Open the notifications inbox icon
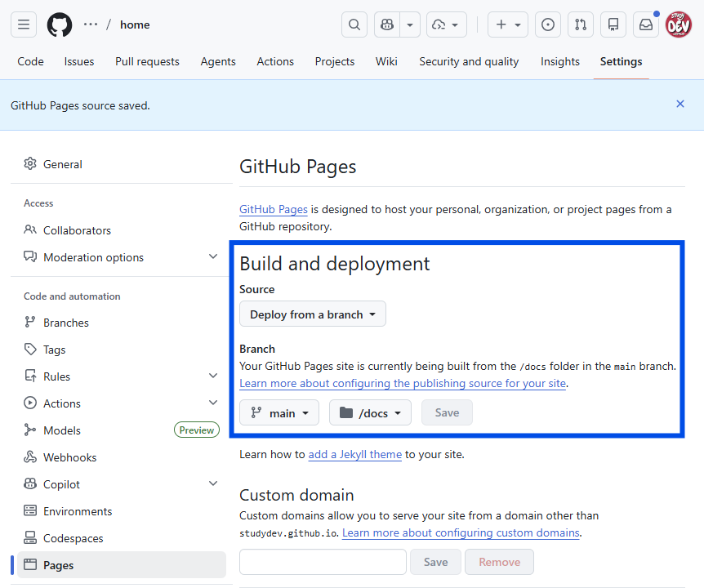The image size is (704, 588). (646, 24)
